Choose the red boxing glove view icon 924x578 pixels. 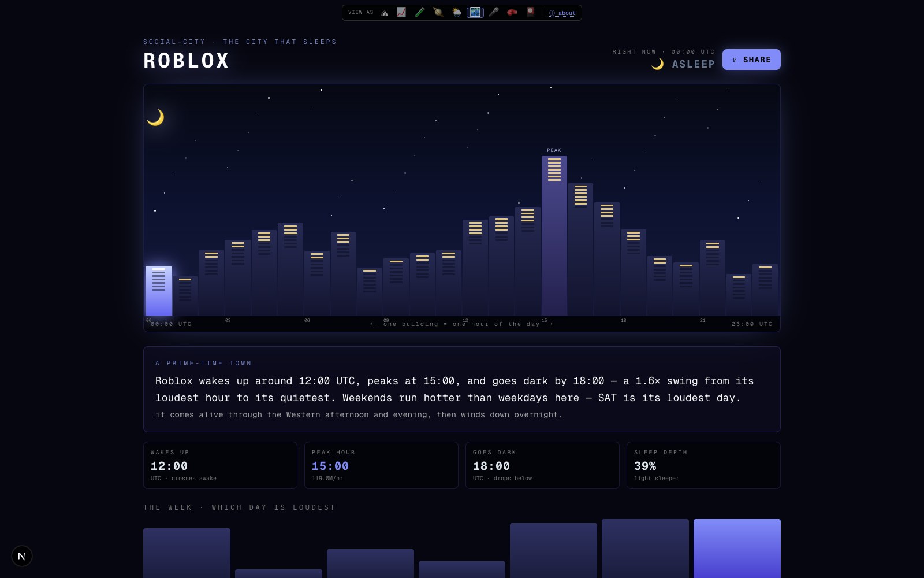[x=512, y=13]
